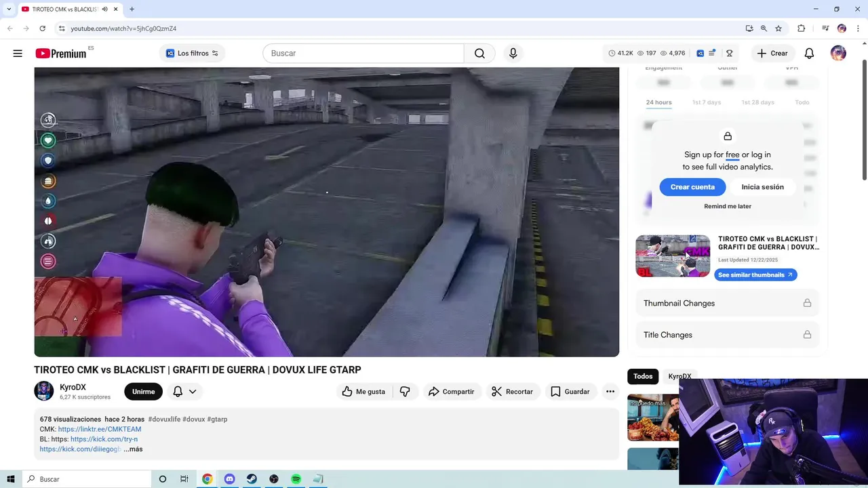This screenshot has height=488, width=868.
Task: Open the notification bell dropdown for KyroDX
Action: [x=184, y=392]
